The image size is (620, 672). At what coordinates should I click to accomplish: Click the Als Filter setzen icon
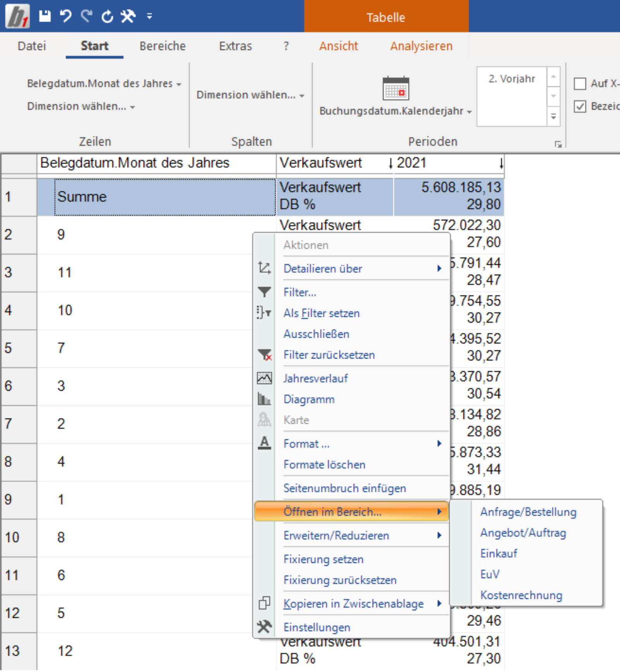[264, 312]
